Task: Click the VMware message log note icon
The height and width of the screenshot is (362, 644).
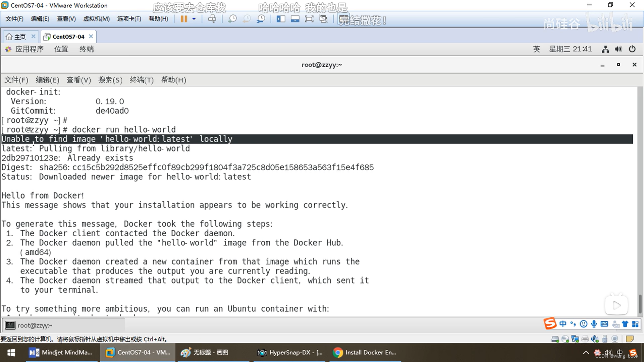Action: tap(630, 339)
